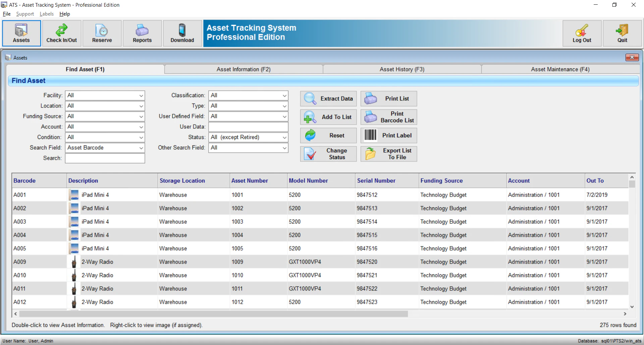This screenshot has width=644, height=345.
Task: Select the Log Out key icon
Action: pos(582,33)
